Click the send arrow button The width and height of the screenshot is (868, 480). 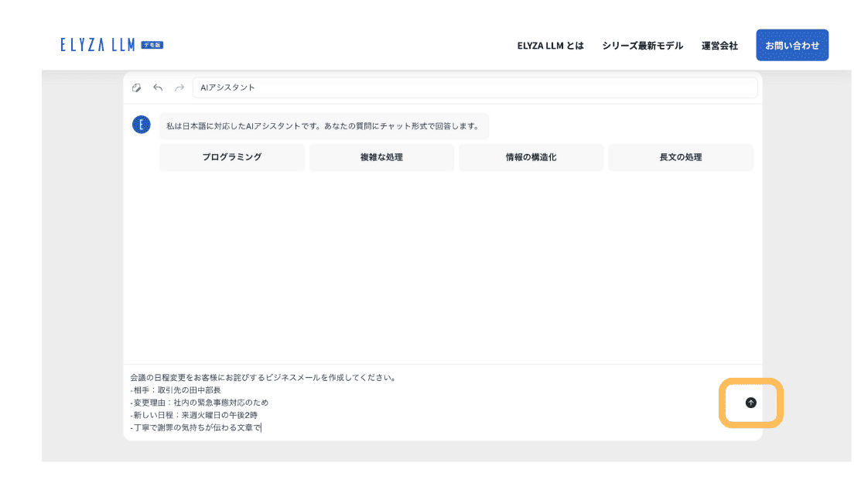[x=750, y=403]
